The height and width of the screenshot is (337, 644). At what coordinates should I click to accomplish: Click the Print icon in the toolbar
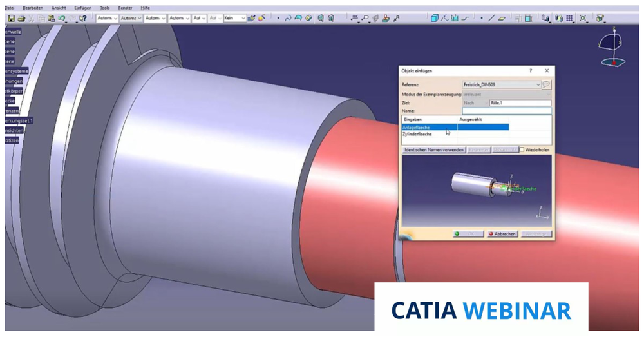coord(21,19)
